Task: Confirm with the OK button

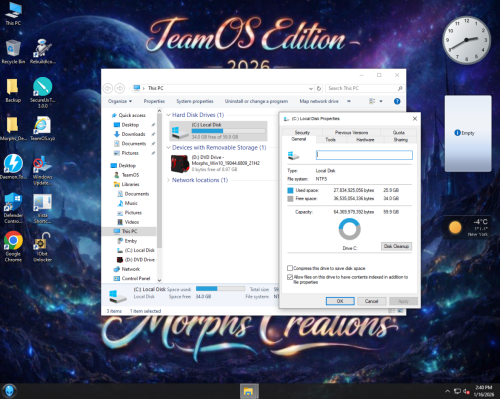Action: [x=340, y=301]
